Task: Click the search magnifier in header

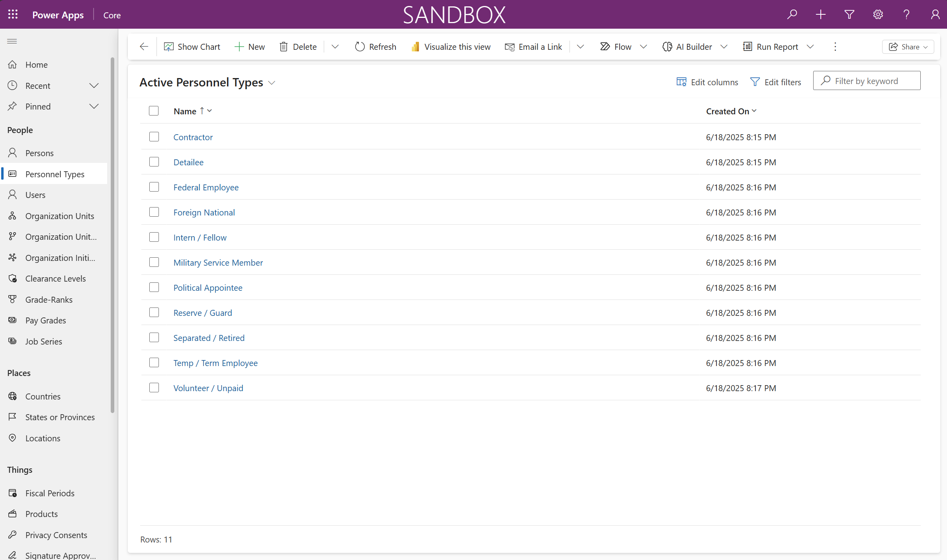Action: (792, 14)
